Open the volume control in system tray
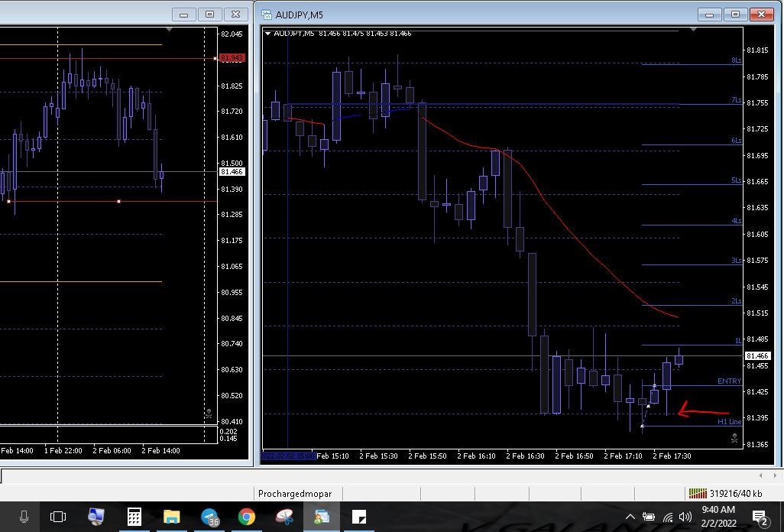Viewport: 784px width, 532px height. pyautogui.click(x=685, y=517)
